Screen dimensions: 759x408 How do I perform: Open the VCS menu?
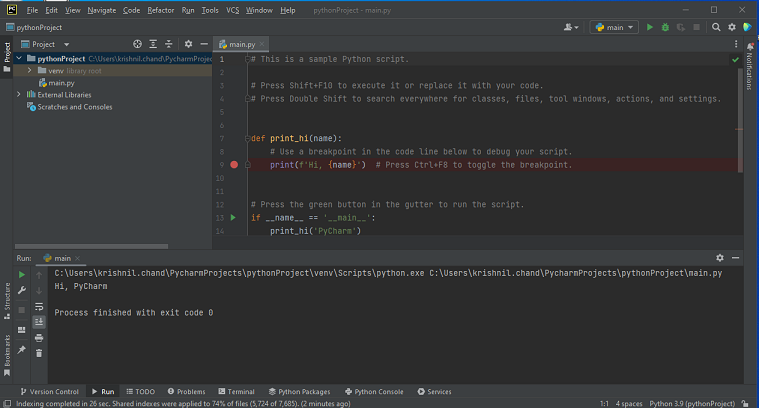[x=233, y=10]
